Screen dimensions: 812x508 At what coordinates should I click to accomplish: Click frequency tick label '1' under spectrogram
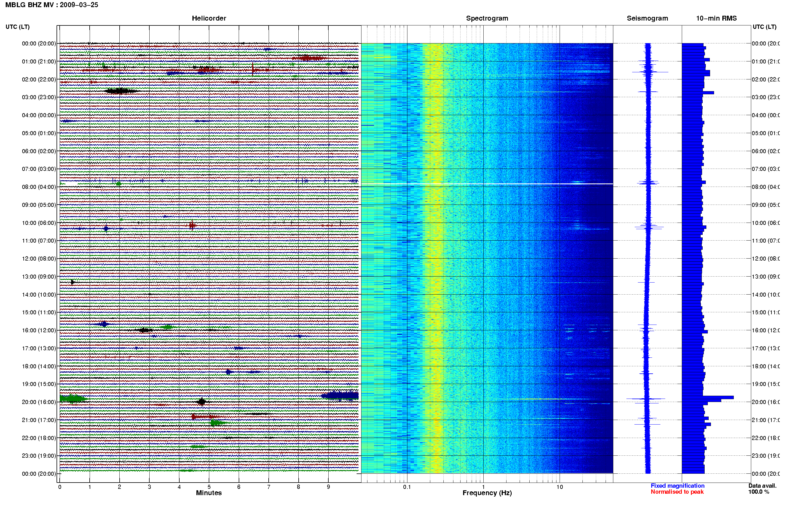click(x=483, y=487)
